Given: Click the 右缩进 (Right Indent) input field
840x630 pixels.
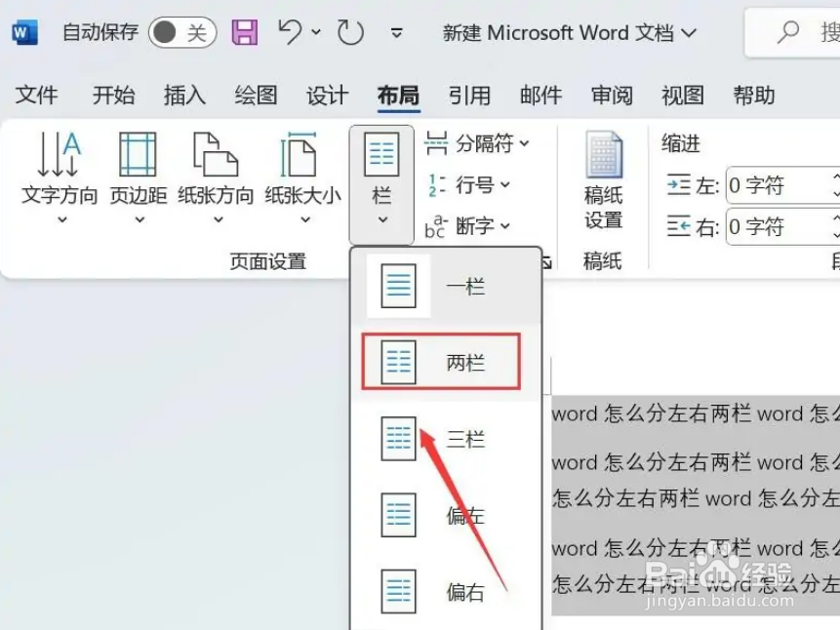Looking at the screenshot, I should 780,227.
